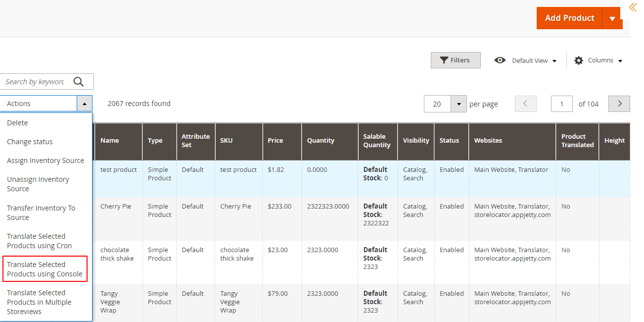644x322 pixels.
Task: Go to previous page arrow
Action: coord(525,104)
